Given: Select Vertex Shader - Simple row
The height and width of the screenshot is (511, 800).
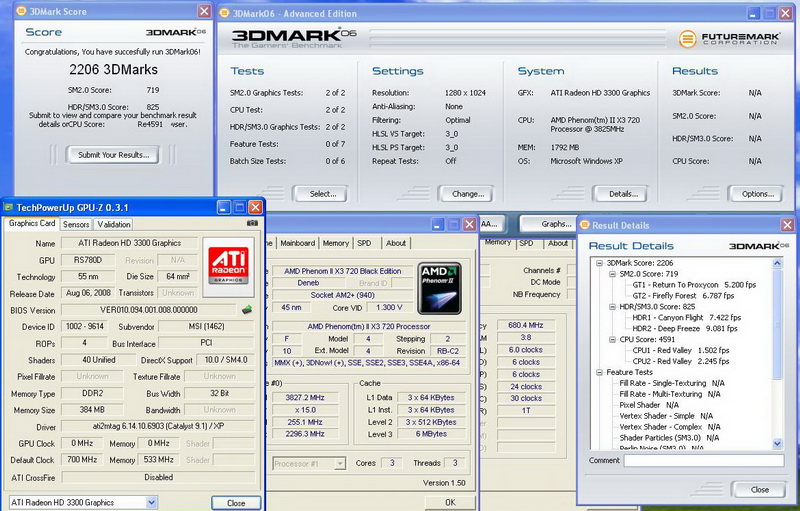Looking at the screenshot, I should coord(666,416).
